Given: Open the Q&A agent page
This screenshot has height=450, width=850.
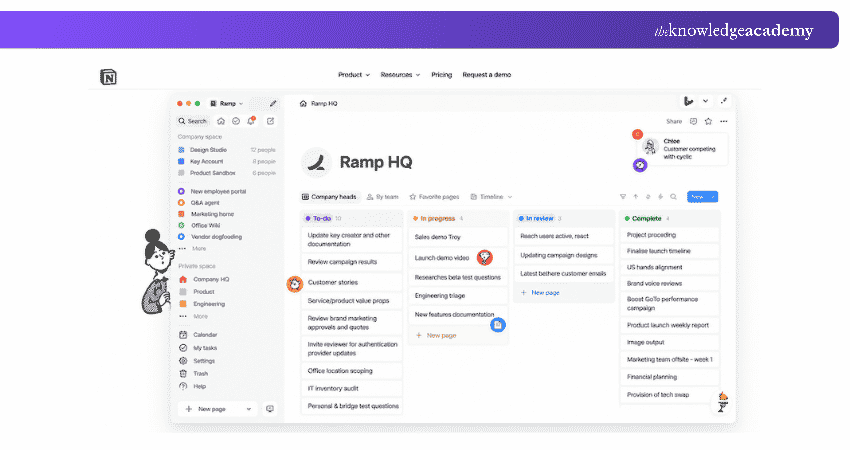Looking at the screenshot, I should tap(204, 203).
